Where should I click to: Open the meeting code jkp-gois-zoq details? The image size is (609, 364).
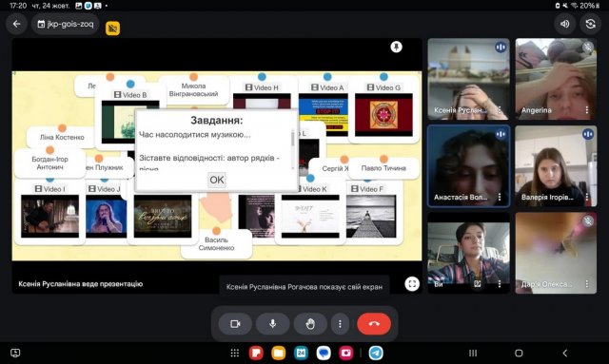pyautogui.click(x=66, y=24)
